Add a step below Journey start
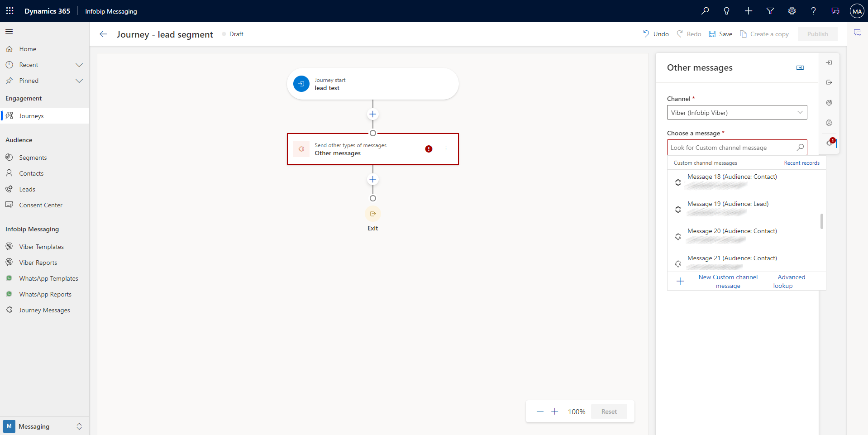Image resolution: width=868 pixels, height=435 pixels. pos(372,114)
